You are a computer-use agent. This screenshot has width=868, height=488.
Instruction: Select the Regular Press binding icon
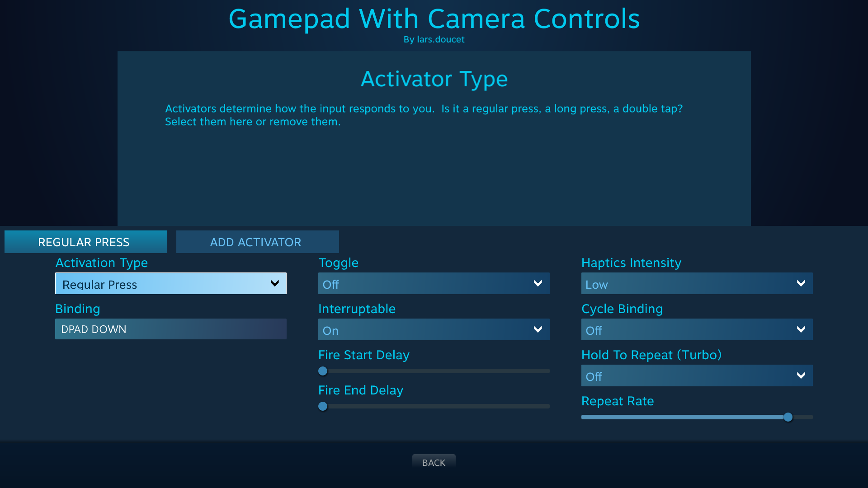171,329
